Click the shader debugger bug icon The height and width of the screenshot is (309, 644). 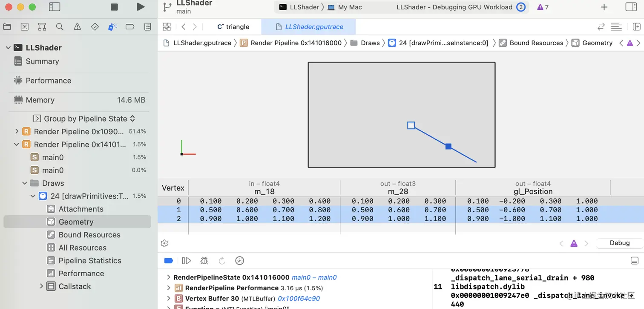pyautogui.click(x=204, y=260)
